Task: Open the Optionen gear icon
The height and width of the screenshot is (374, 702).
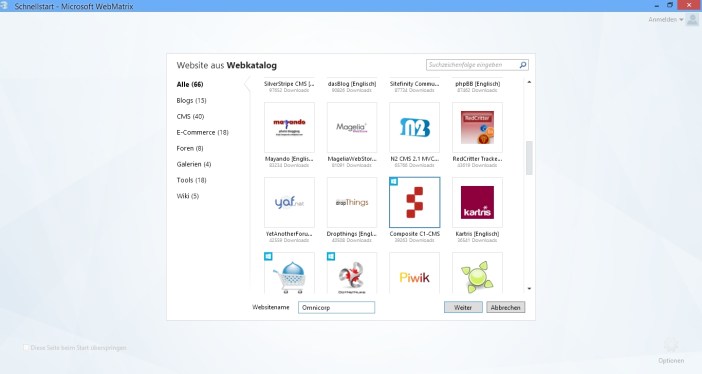Action: click(x=671, y=346)
